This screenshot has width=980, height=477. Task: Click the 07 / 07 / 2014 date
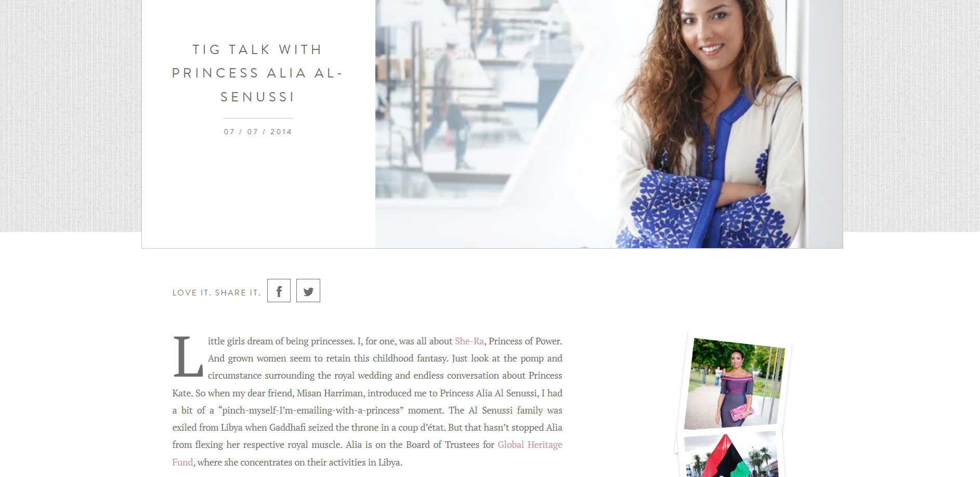[x=258, y=132]
